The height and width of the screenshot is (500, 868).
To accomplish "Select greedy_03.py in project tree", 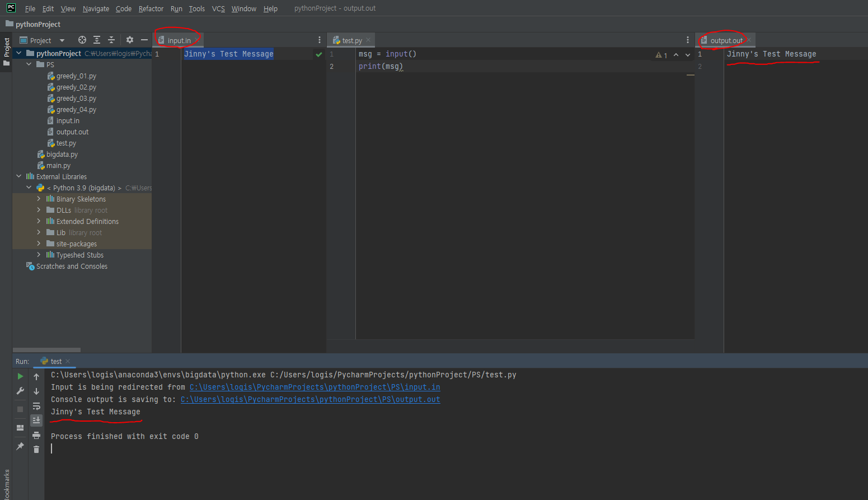I will (x=76, y=98).
